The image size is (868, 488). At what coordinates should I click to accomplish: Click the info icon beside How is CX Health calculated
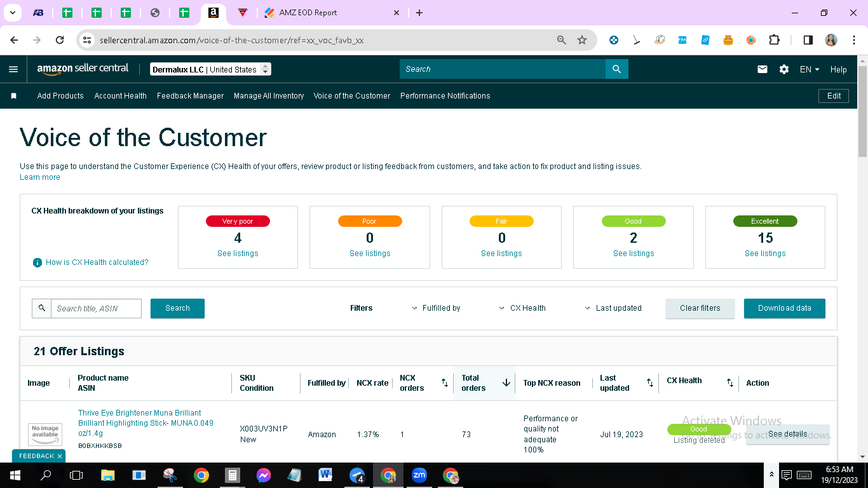37,262
